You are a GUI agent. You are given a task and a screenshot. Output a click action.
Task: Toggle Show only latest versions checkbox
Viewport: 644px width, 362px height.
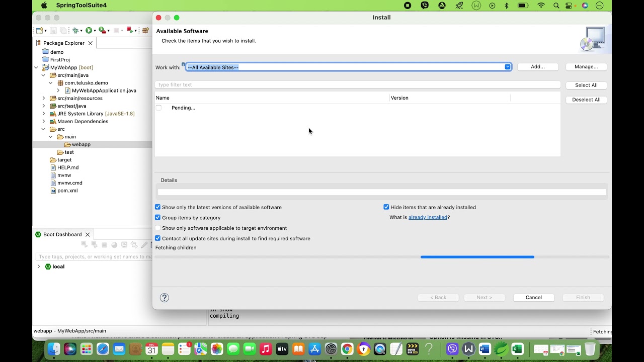(158, 207)
